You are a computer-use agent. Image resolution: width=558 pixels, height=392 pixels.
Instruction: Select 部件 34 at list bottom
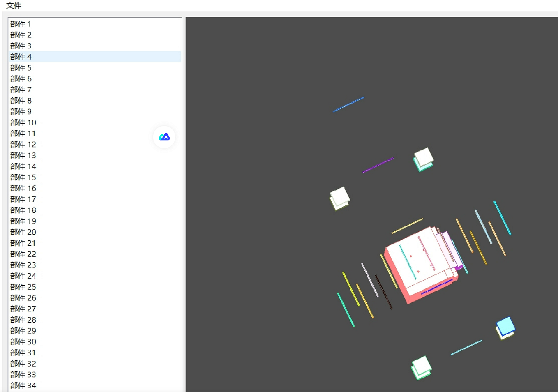pos(23,385)
